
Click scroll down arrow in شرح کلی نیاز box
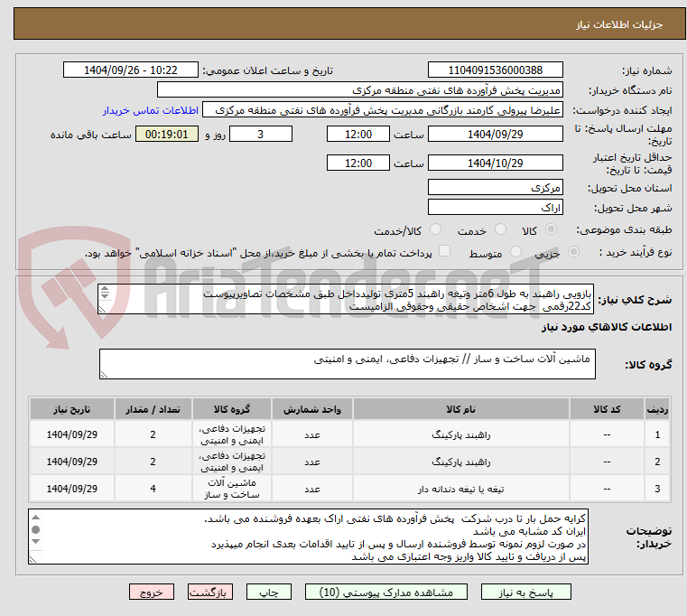105,295
